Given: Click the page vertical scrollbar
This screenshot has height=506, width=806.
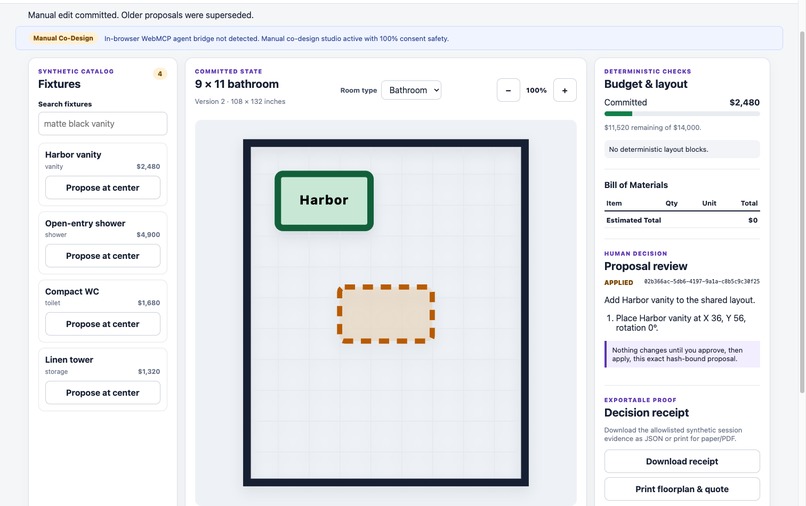Looking at the screenshot, I should (x=802, y=211).
